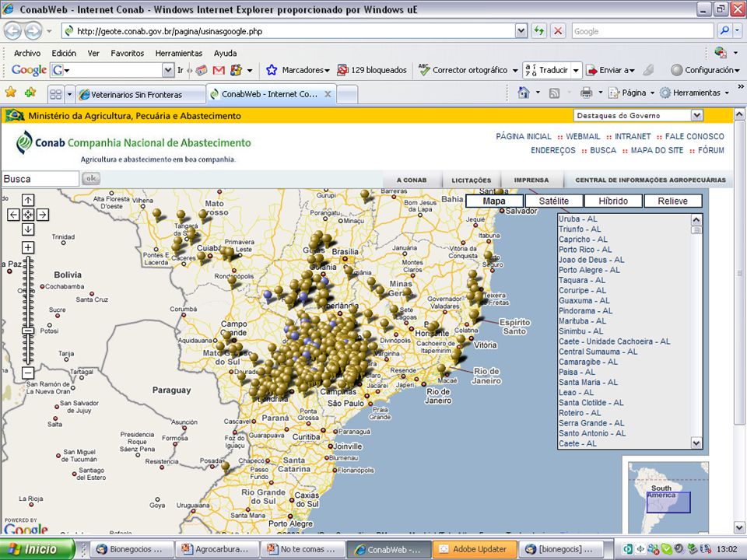Stop loading with red X icon
Viewport: 747px width, 560px height.
(x=557, y=31)
